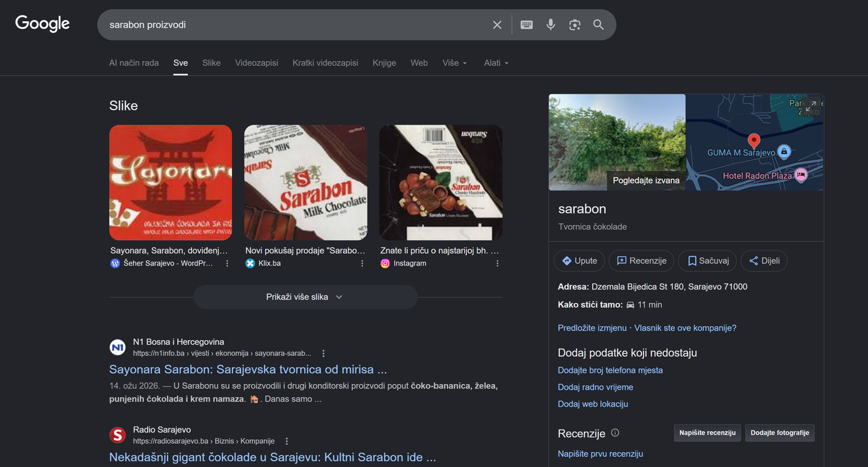Share the place with Dijeli button
The height and width of the screenshot is (467, 868).
pyautogui.click(x=764, y=261)
